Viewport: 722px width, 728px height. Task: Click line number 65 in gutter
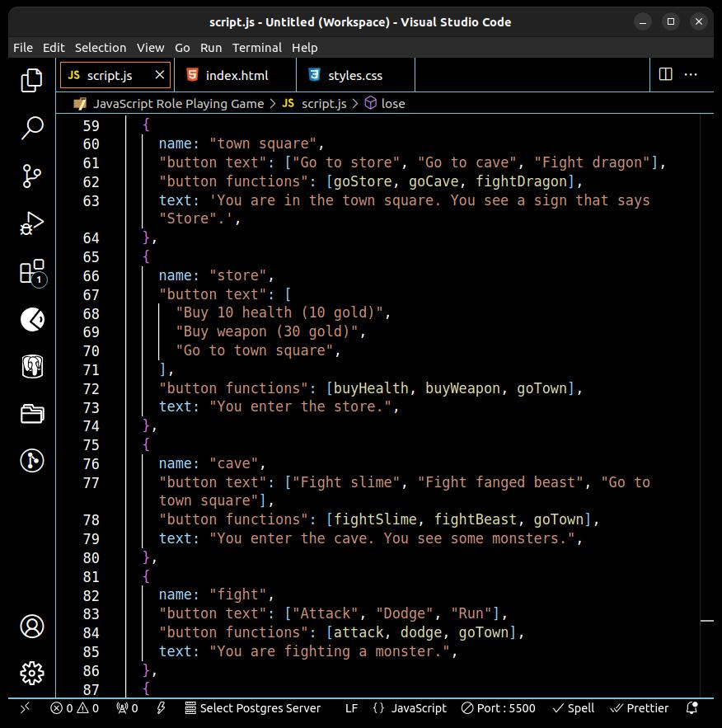pyautogui.click(x=91, y=256)
